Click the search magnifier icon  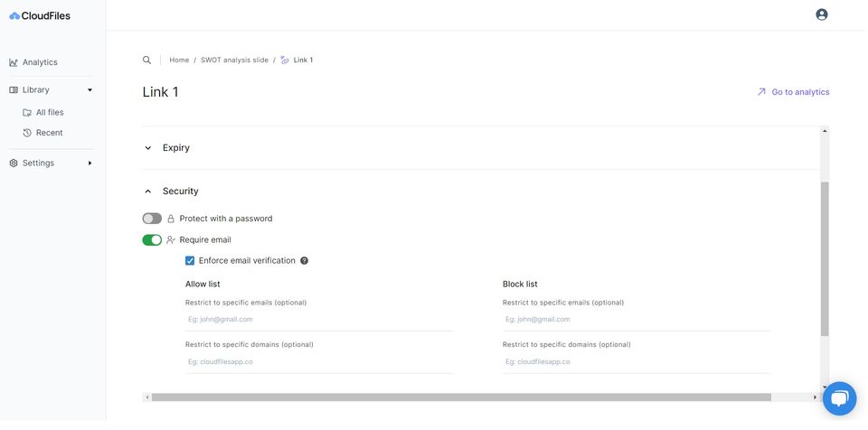(x=146, y=60)
